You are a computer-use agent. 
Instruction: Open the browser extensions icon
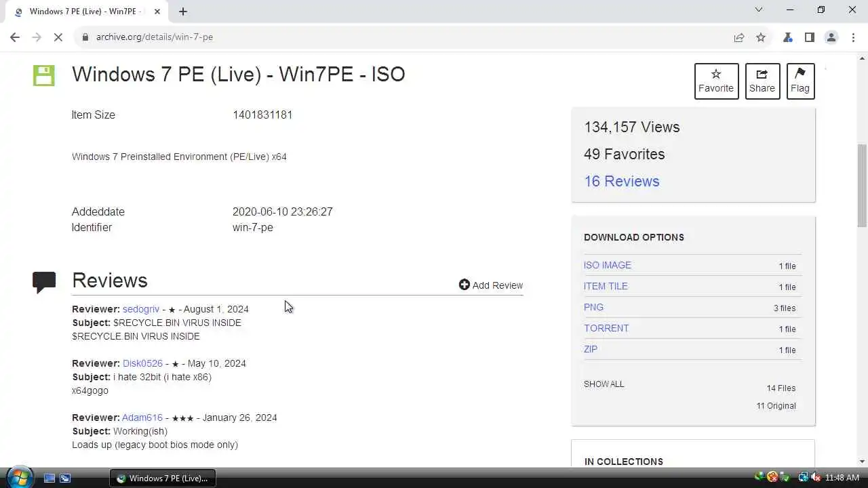coord(788,37)
